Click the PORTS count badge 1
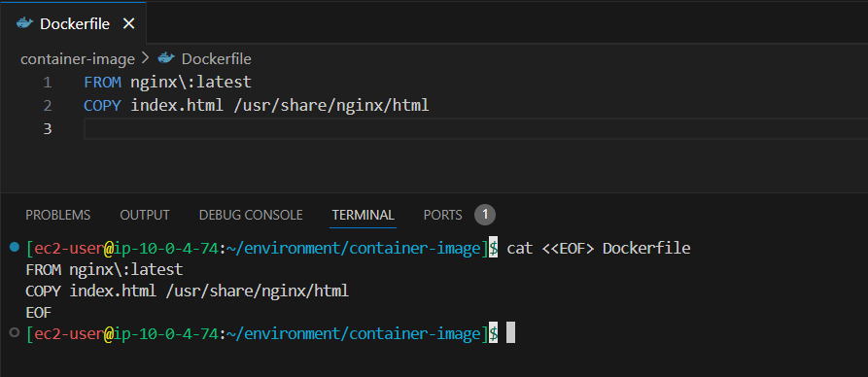The height and width of the screenshot is (377, 868). 485,215
